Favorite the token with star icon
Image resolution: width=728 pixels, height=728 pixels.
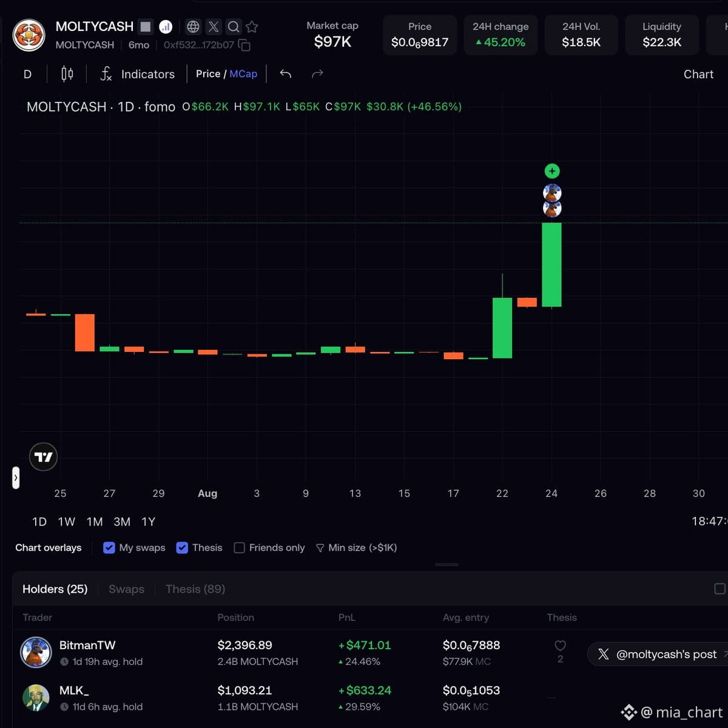(x=252, y=27)
